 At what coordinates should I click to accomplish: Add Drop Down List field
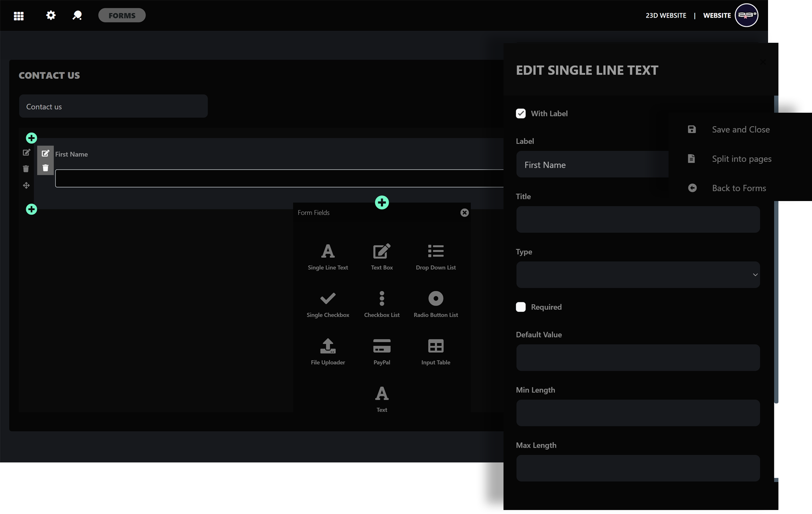click(x=436, y=257)
